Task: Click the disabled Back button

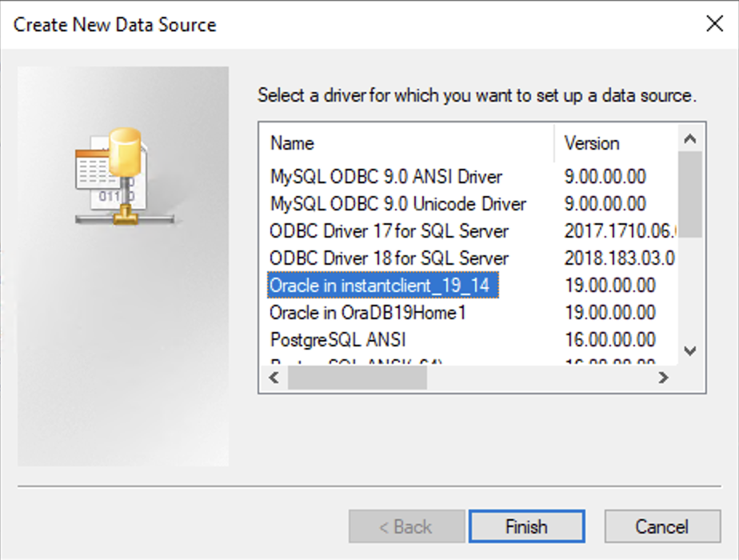Action: coord(406,526)
